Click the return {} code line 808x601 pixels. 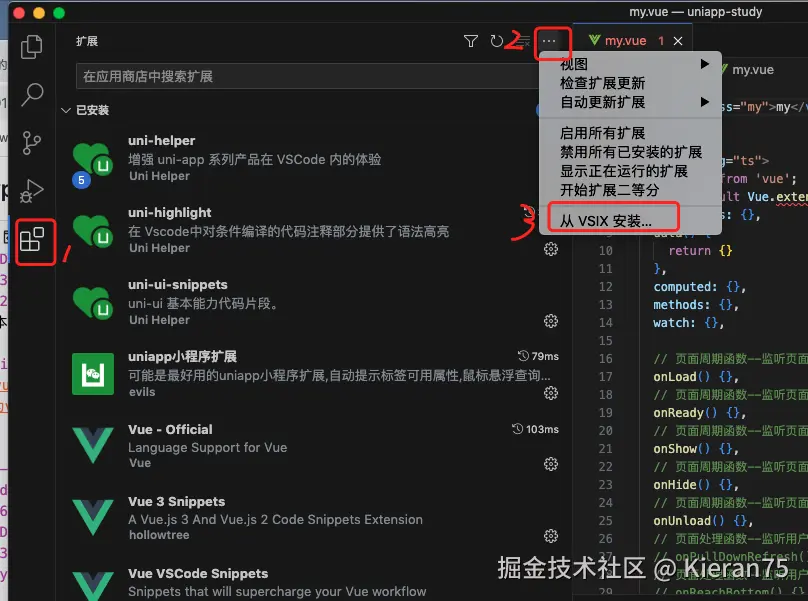pyautogui.click(x=700, y=251)
